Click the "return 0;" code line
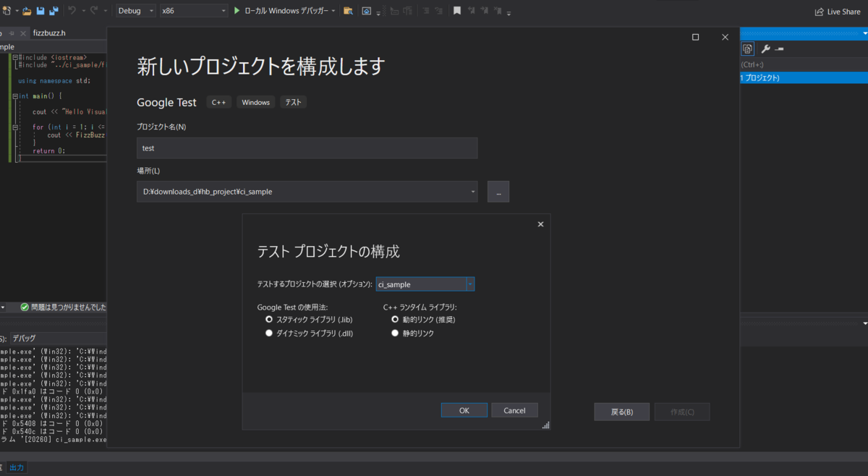This screenshot has width=868, height=476. [x=48, y=150]
